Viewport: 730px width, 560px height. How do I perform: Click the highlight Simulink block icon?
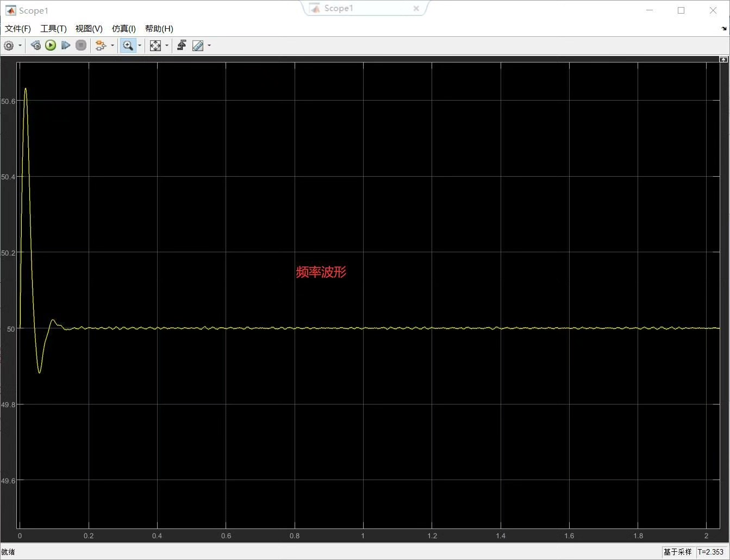[x=101, y=46]
